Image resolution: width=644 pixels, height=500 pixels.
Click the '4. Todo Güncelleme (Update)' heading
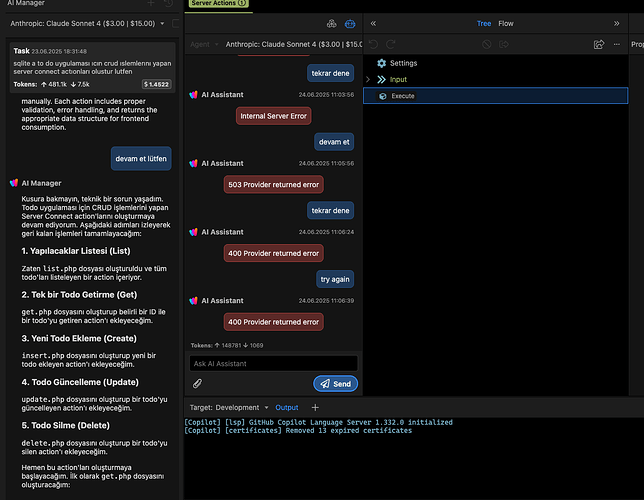click(80, 382)
